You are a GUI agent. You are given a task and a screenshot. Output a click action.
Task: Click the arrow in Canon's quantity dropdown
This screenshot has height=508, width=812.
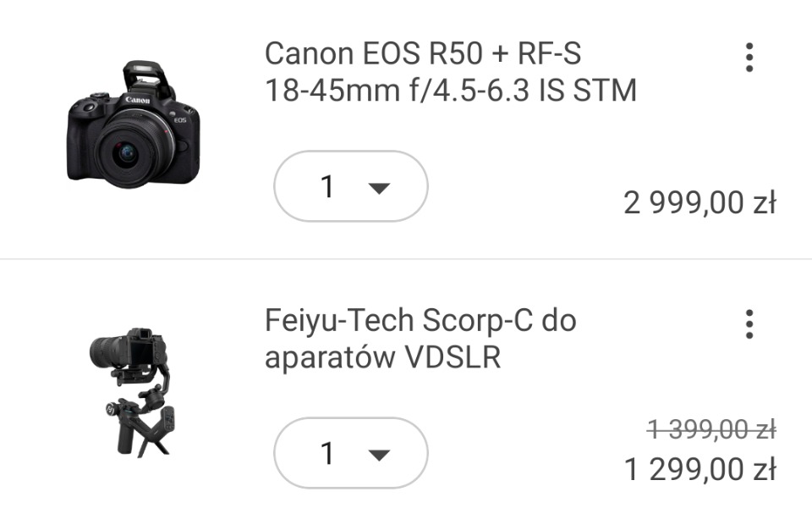coord(379,188)
